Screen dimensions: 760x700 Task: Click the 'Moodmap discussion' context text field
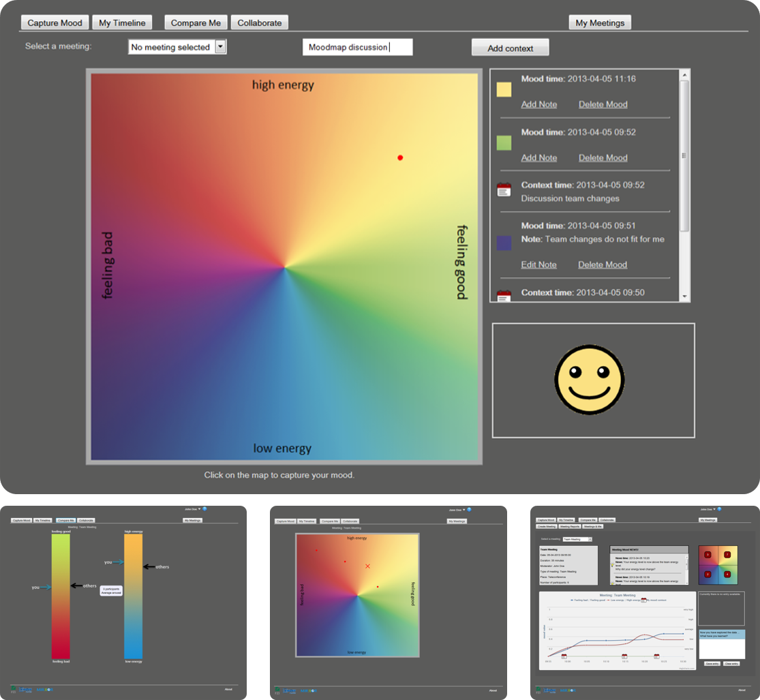point(357,47)
